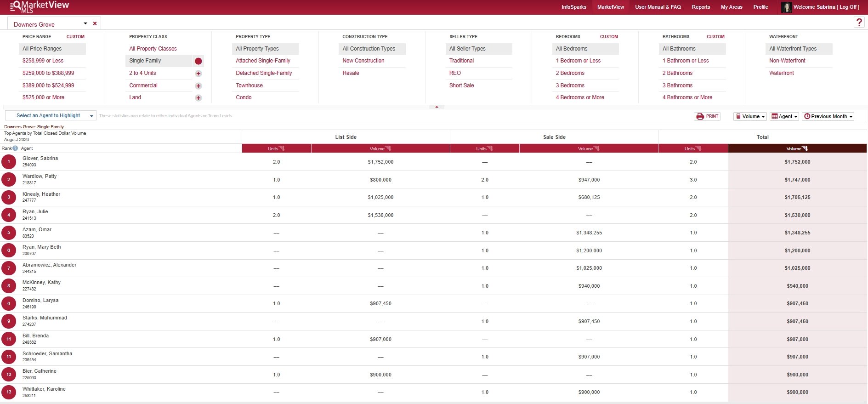
Task: Filter by New Construction link
Action: [x=363, y=61]
